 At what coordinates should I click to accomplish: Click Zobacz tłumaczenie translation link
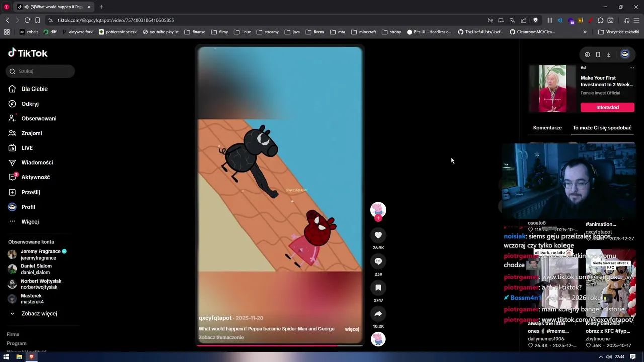point(221,337)
